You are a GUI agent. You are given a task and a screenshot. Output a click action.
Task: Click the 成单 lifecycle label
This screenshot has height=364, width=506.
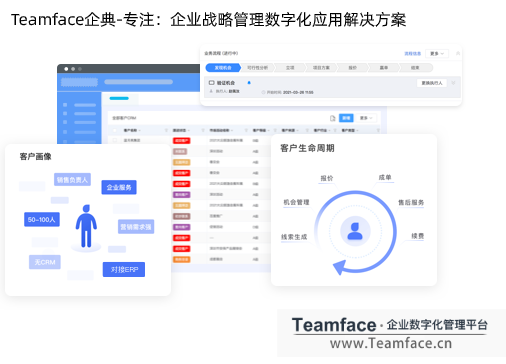tap(385, 178)
